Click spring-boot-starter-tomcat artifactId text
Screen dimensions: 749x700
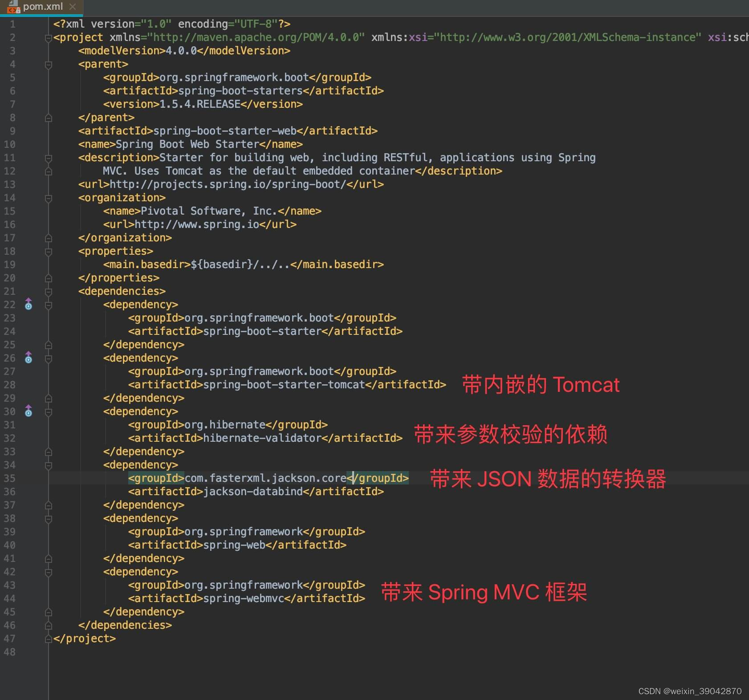pyautogui.click(x=284, y=385)
